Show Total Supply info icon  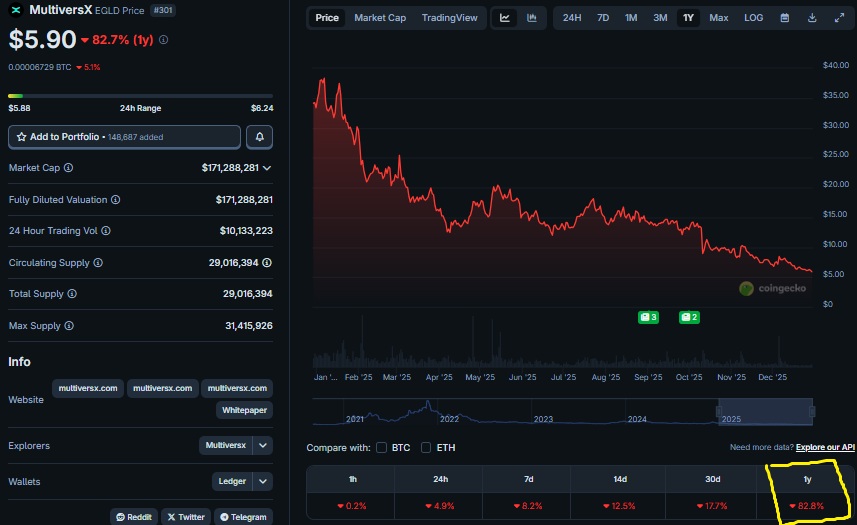(72, 294)
